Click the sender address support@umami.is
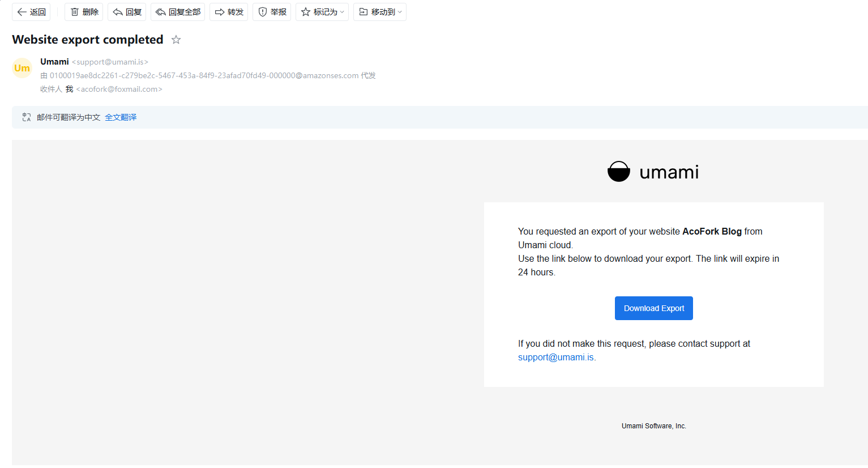Viewport: 868px width, 468px height. pyautogui.click(x=110, y=62)
